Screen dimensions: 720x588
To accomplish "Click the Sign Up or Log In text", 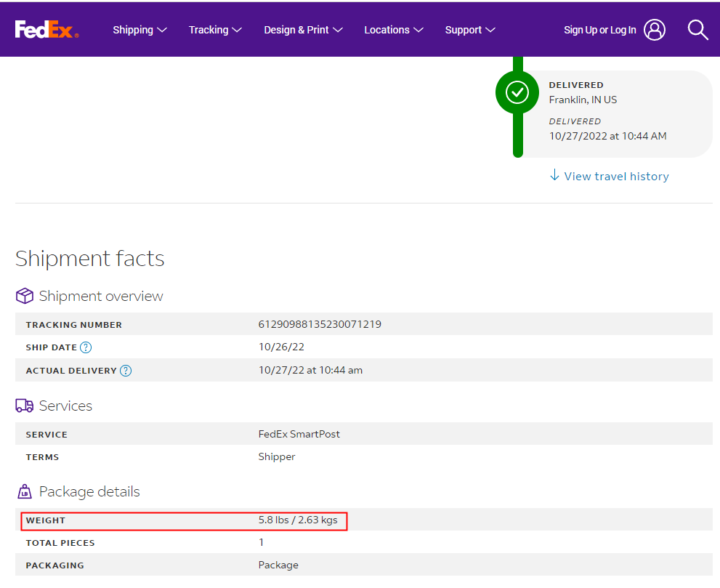I will click(x=599, y=30).
